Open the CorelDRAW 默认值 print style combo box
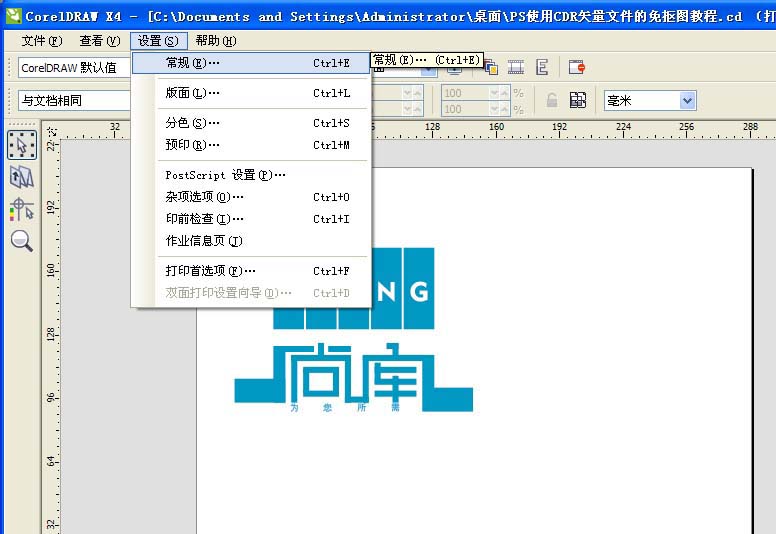The height and width of the screenshot is (534, 776). [x=74, y=68]
